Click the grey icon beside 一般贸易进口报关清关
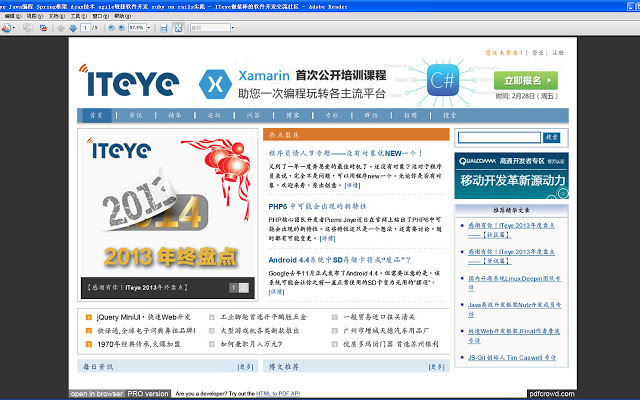 pyautogui.click(x=335, y=317)
